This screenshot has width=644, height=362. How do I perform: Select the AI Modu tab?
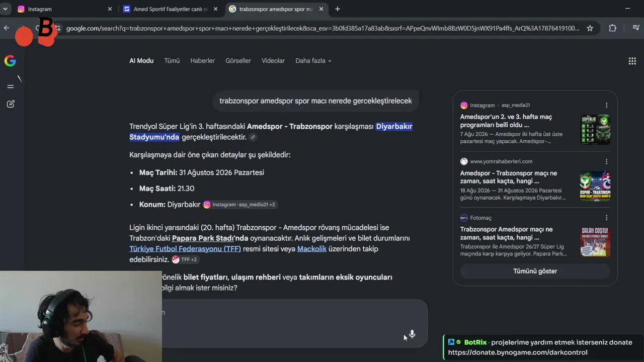point(141,61)
